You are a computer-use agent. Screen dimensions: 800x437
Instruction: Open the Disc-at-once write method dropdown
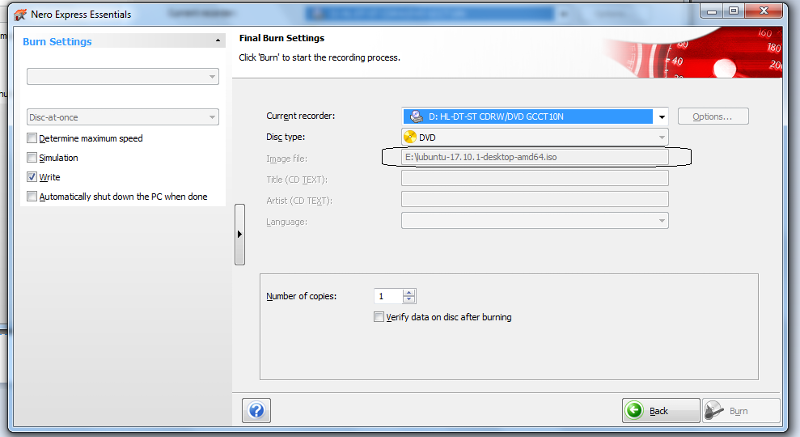pyautogui.click(x=122, y=117)
